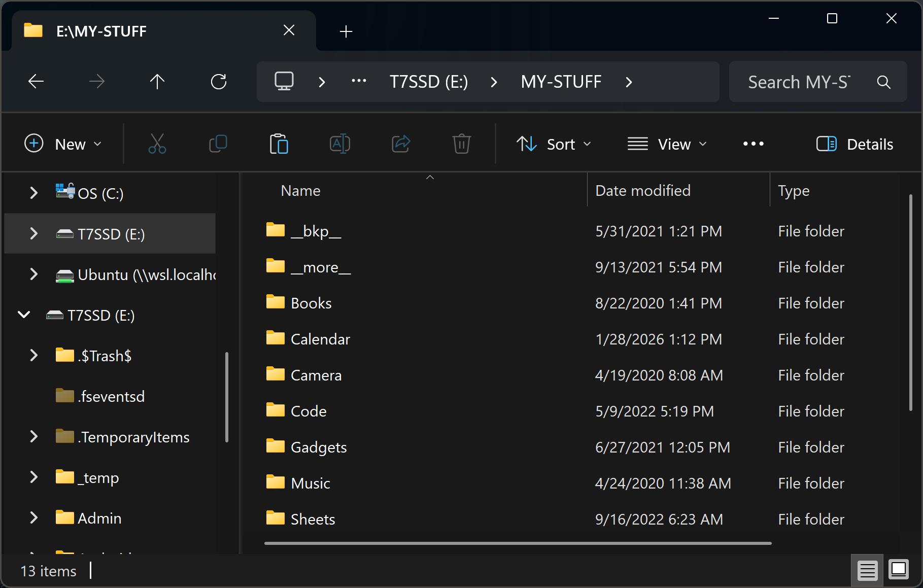Go up one directory level
Viewport: 923px width, 588px height.
tap(157, 82)
